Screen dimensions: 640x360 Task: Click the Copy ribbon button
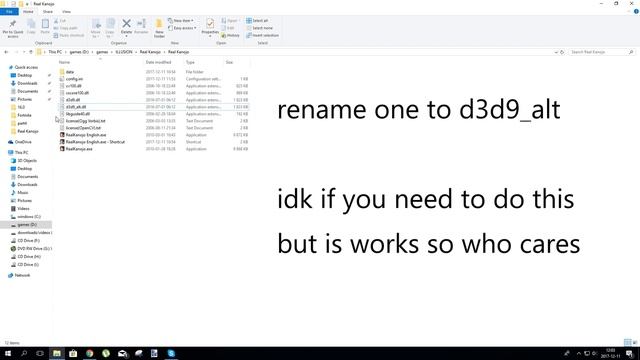point(31,27)
